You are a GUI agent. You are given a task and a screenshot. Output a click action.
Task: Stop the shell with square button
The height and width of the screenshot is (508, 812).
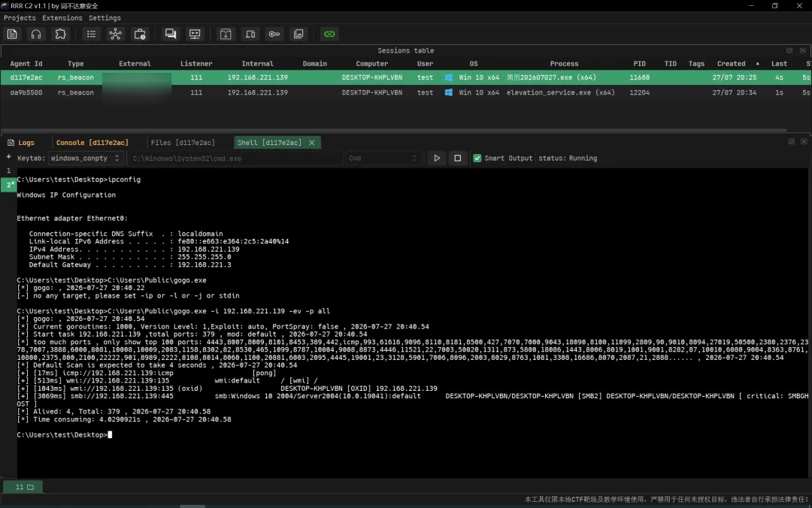pos(458,158)
